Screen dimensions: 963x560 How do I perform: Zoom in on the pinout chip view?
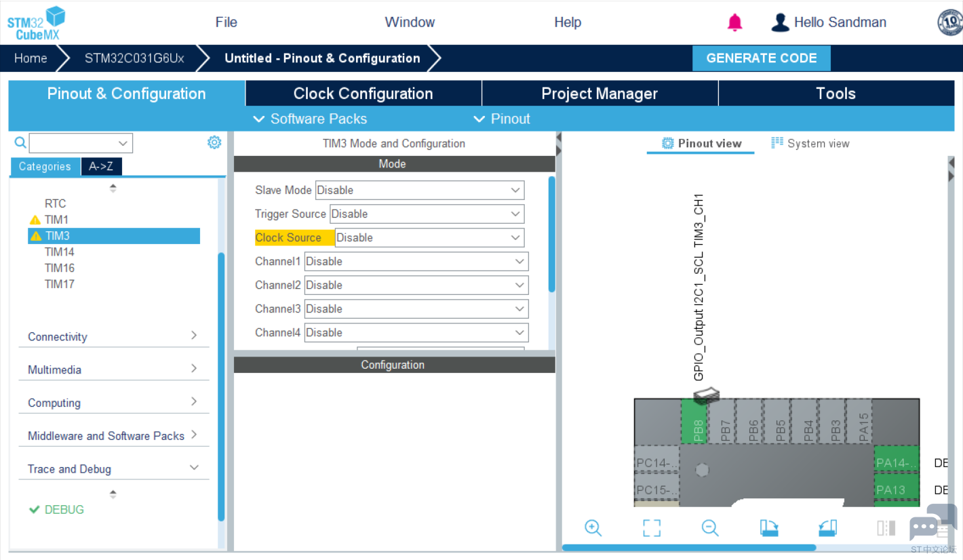pyautogui.click(x=593, y=528)
